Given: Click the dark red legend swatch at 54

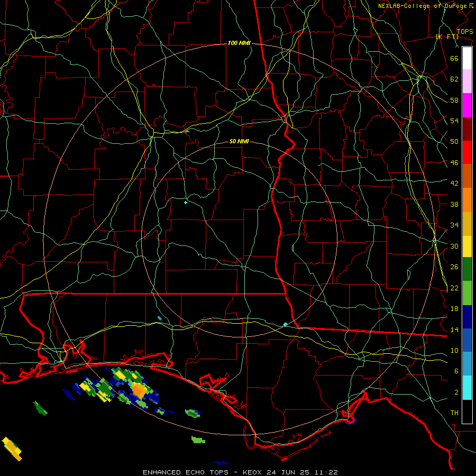Looking at the screenshot, I should (467, 129).
